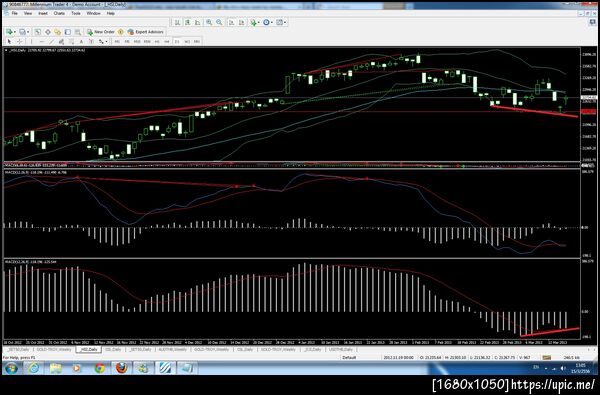Select the Fibonacci retracement tool
This screenshot has height=395, width=600.
pyautogui.click(x=71, y=41)
